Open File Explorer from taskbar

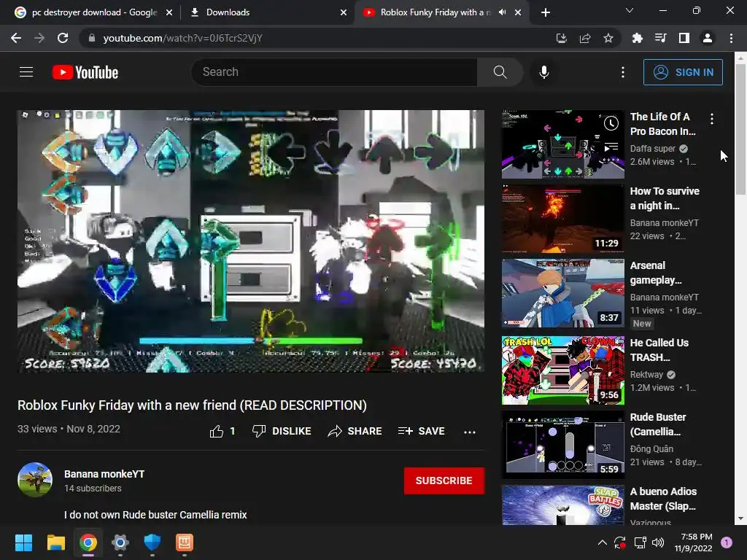tap(55, 542)
